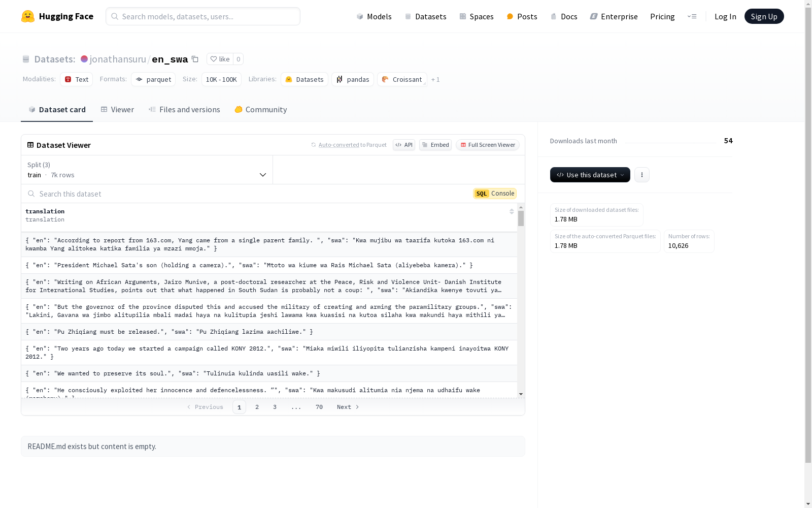This screenshot has width=812, height=508.
Task: Click the Number of rows 10,626 value
Action: pyautogui.click(x=678, y=246)
